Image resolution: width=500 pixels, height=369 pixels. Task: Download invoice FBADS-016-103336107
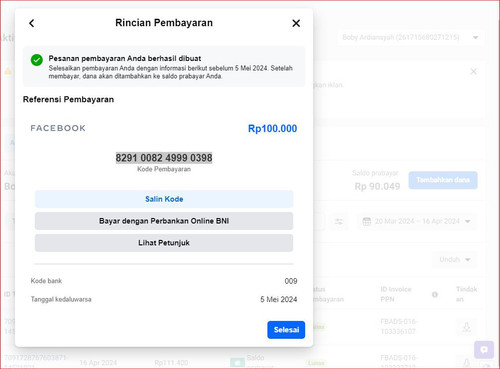pyautogui.click(x=467, y=327)
